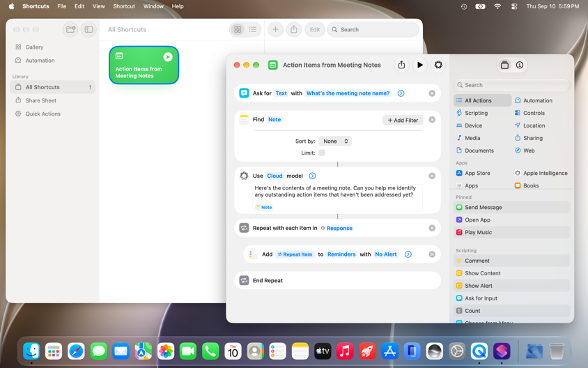This screenshot has width=588, height=368.
Task: Open the Shortcut menu in menu bar
Action: (124, 6)
